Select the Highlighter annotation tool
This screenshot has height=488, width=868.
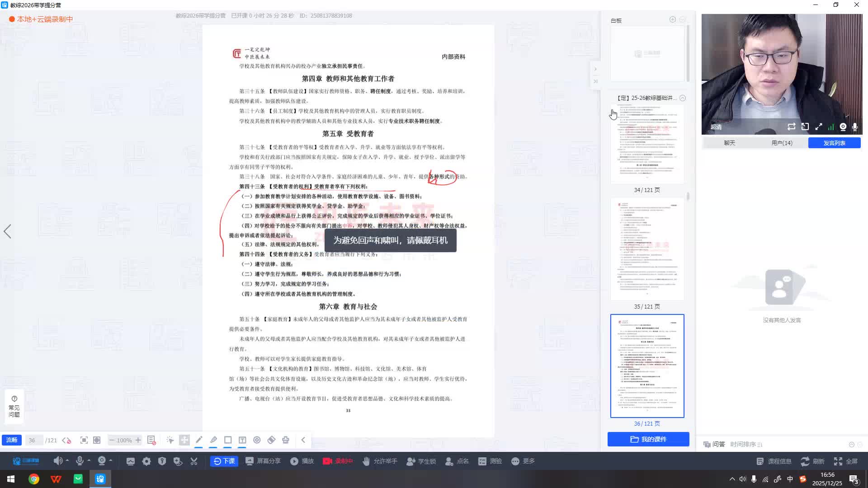[213, 440]
